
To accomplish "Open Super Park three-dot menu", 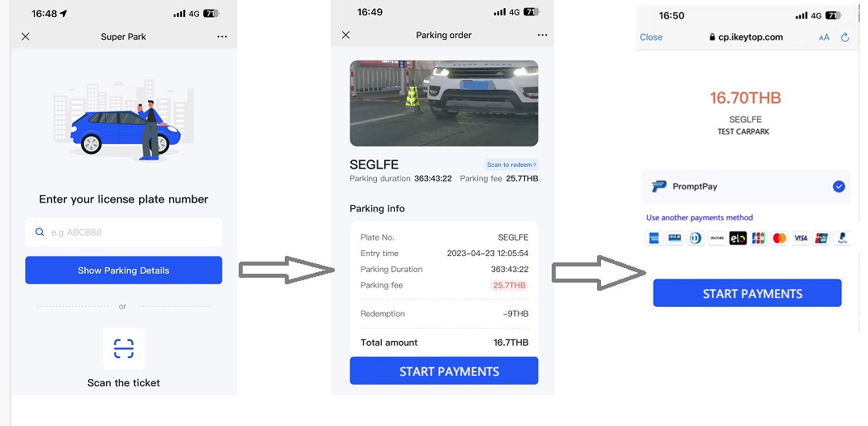I will [x=222, y=37].
